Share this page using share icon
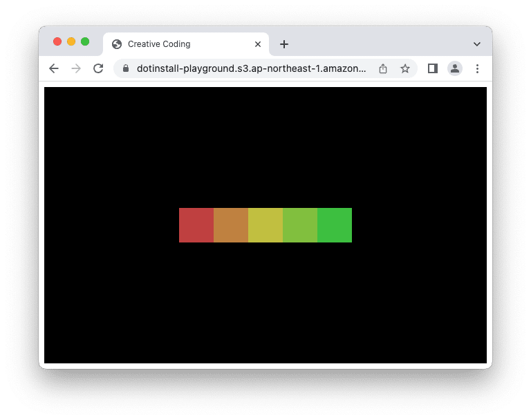Viewport: 531px width, 420px height. [383, 68]
